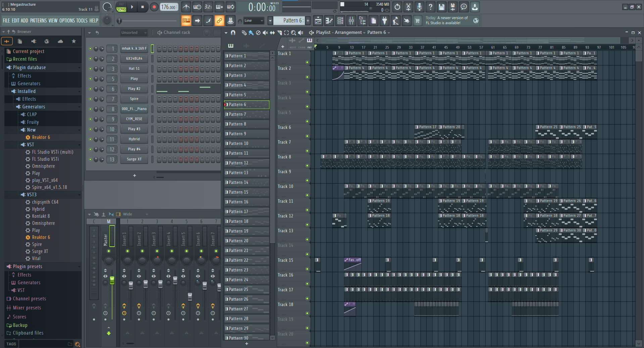The height and width of the screenshot is (348, 644).
Task: Open the OPTIONS menu
Action: 67,20
